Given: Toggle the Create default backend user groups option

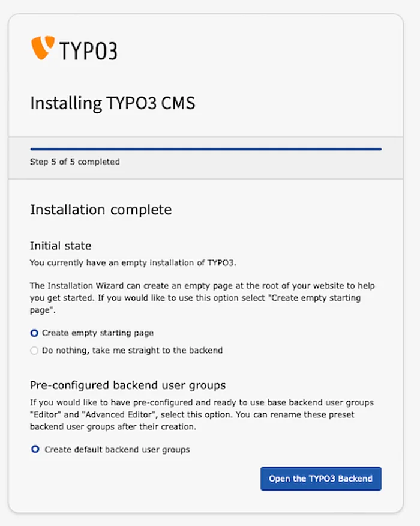Looking at the screenshot, I should pos(35,449).
